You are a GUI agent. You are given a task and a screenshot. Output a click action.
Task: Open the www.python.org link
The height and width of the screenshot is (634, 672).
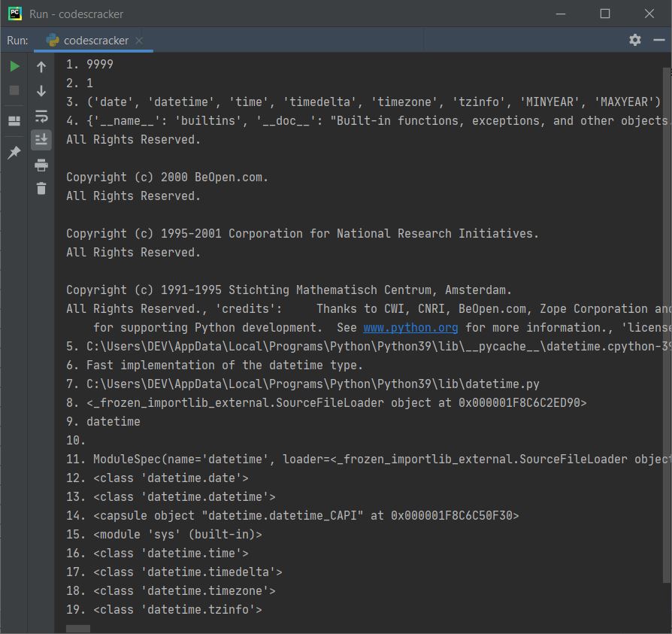tap(410, 327)
